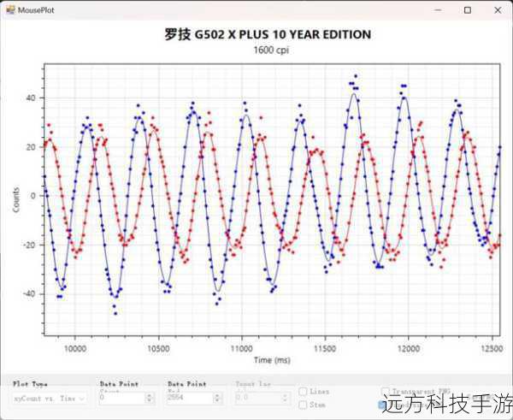Screen dimensions: 513x420
Task: Click the 12500 x-axis tick label
Action: (492, 349)
